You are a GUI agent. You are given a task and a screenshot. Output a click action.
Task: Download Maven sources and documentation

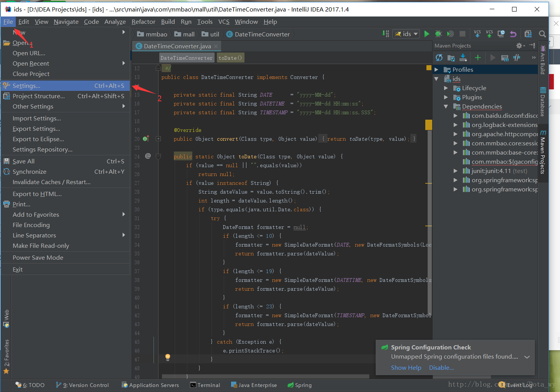463,58
